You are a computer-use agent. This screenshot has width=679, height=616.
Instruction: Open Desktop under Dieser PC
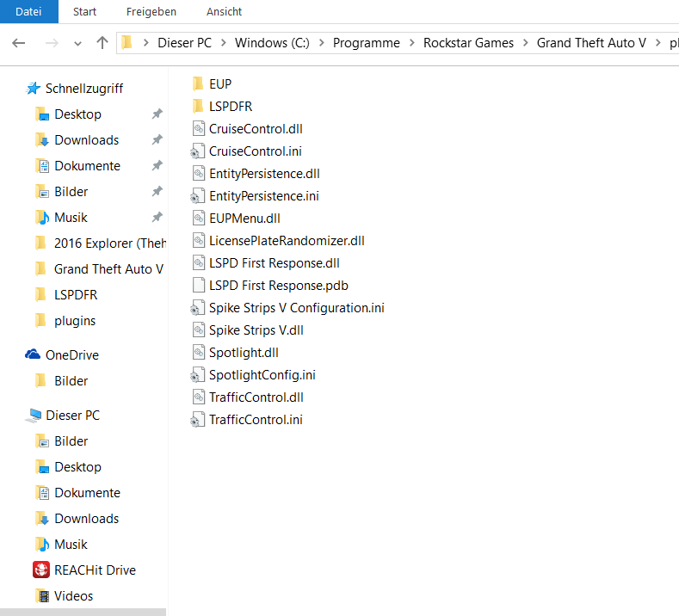tap(77, 467)
